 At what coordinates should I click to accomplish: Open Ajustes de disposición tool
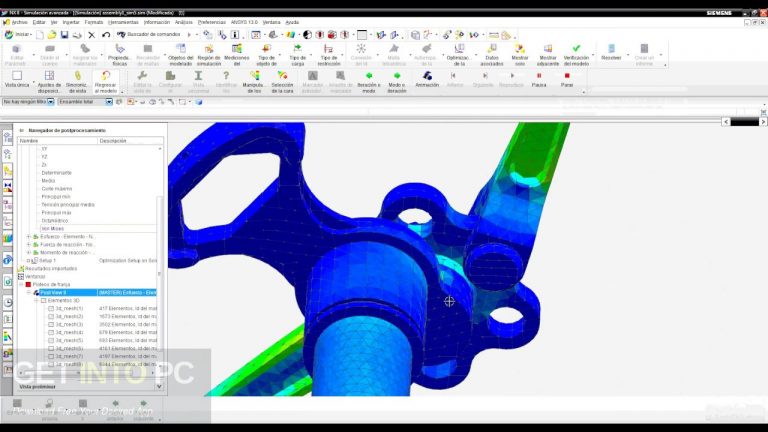[x=49, y=82]
